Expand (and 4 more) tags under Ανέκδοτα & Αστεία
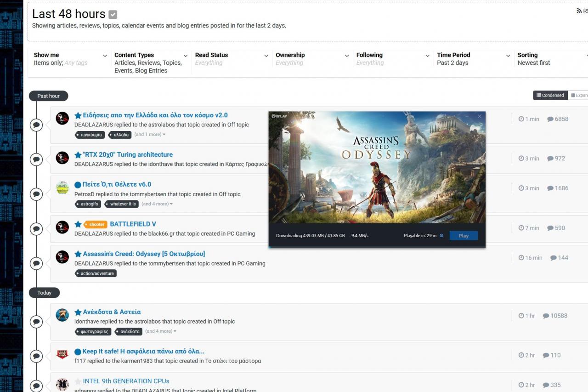This screenshot has width=588, height=392. pyautogui.click(x=161, y=331)
